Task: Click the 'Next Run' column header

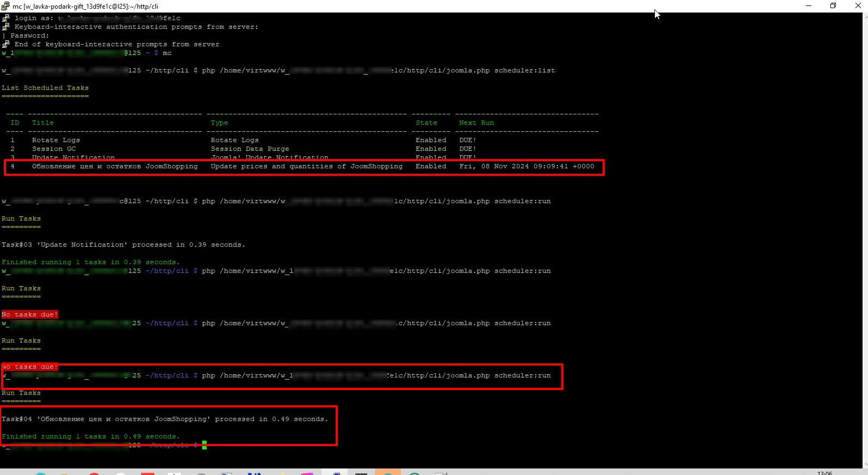Action: (x=476, y=123)
